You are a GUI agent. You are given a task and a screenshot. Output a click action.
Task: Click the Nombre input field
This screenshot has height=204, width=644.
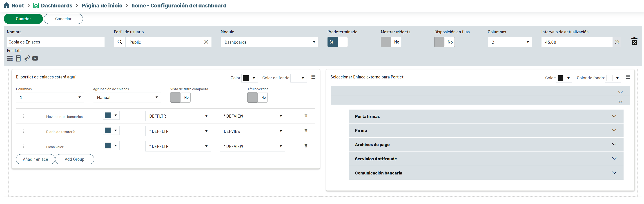pyautogui.click(x=56, y=42)
